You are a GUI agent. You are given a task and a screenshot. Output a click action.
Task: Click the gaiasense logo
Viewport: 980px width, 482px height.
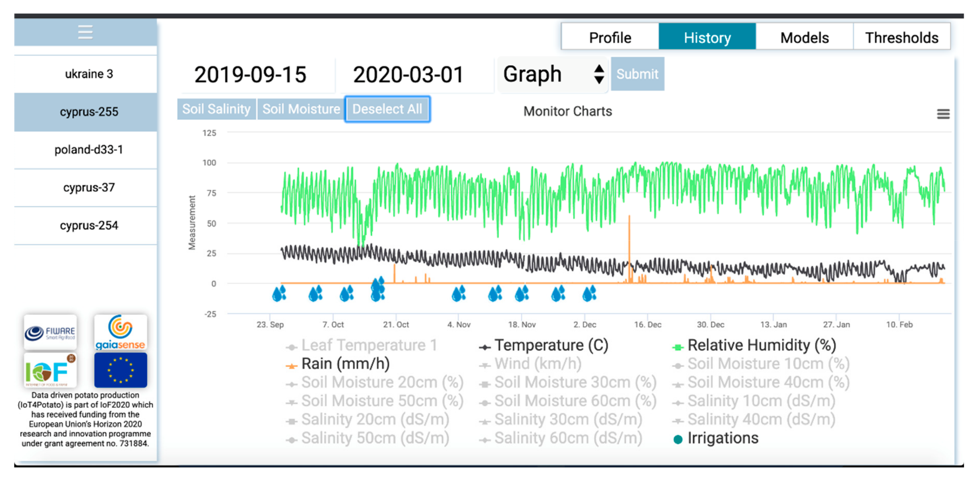point(120,332)
